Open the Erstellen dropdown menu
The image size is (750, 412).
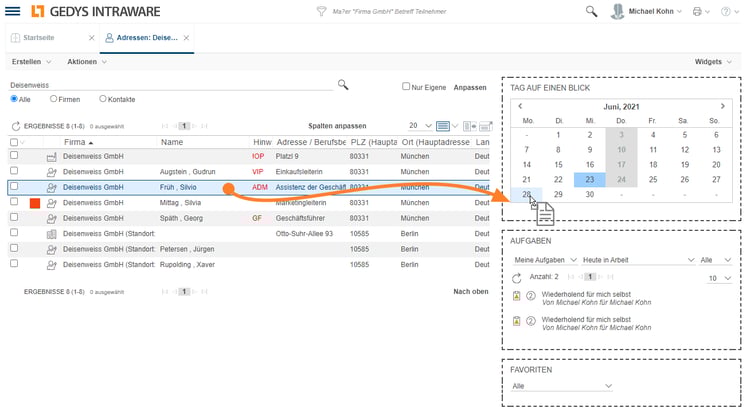tap(31, 62)
